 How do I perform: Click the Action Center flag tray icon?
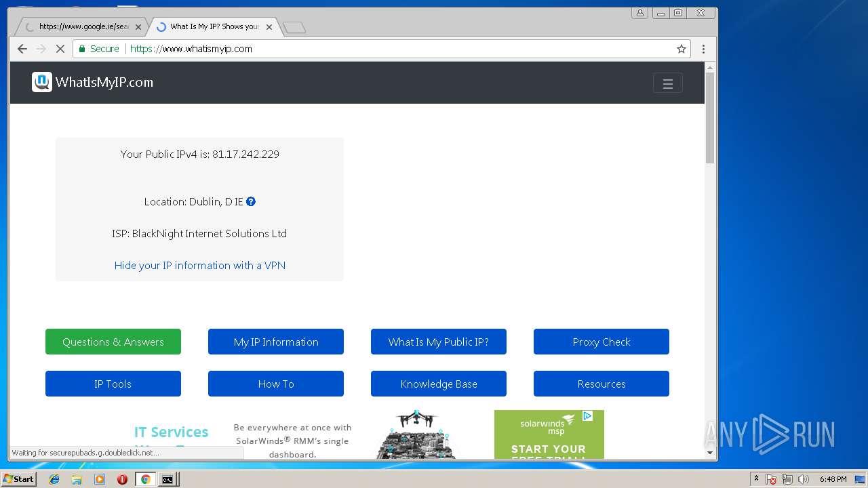(x=771, y=479)
